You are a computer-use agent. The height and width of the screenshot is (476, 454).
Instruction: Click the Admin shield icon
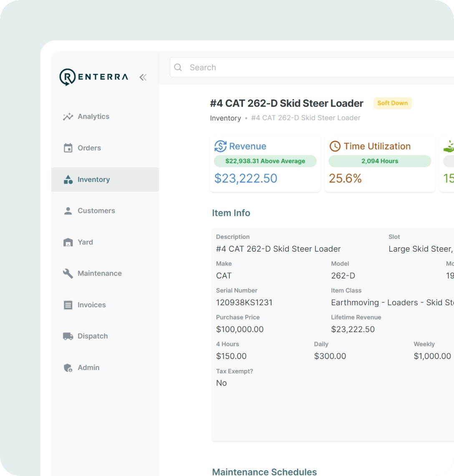(x=68, y=368)
